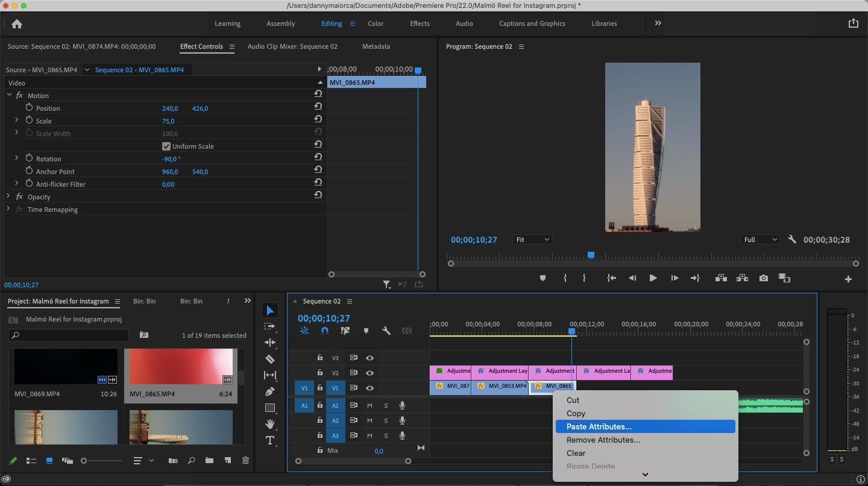Click the Export Frame camera icon
868x486 pixels.
tap(764, 278)
